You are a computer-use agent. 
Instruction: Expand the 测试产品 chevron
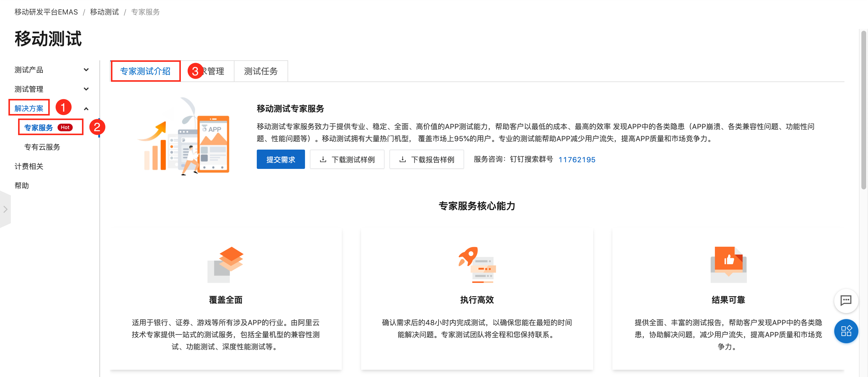click(86, 70)
